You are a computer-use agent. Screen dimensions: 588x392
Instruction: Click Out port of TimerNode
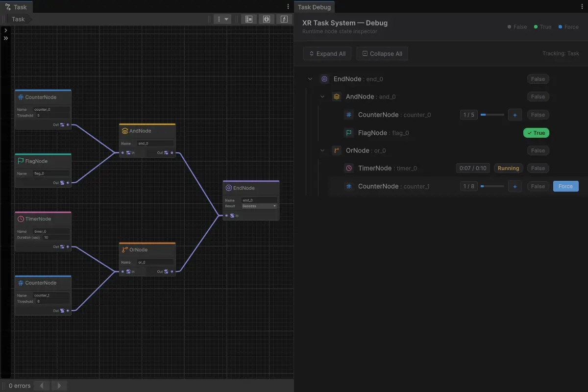pyautogui.click(x=68, y=246)
